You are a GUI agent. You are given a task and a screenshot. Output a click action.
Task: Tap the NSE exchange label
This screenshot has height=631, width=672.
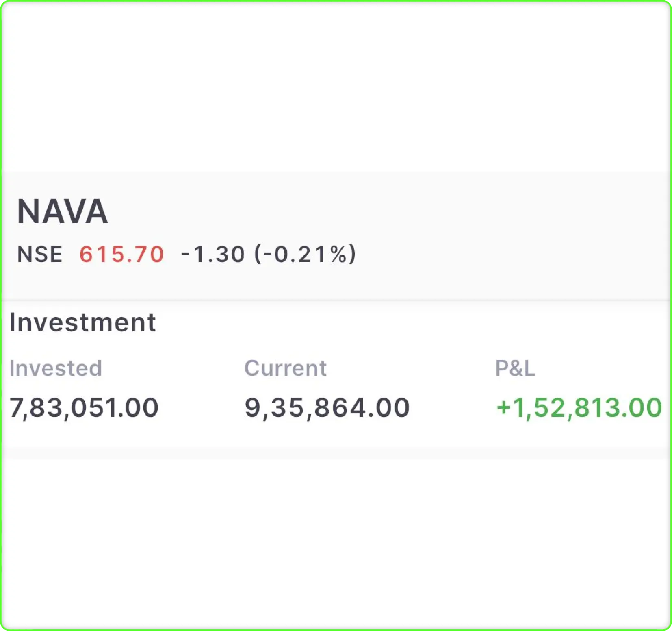39,255
